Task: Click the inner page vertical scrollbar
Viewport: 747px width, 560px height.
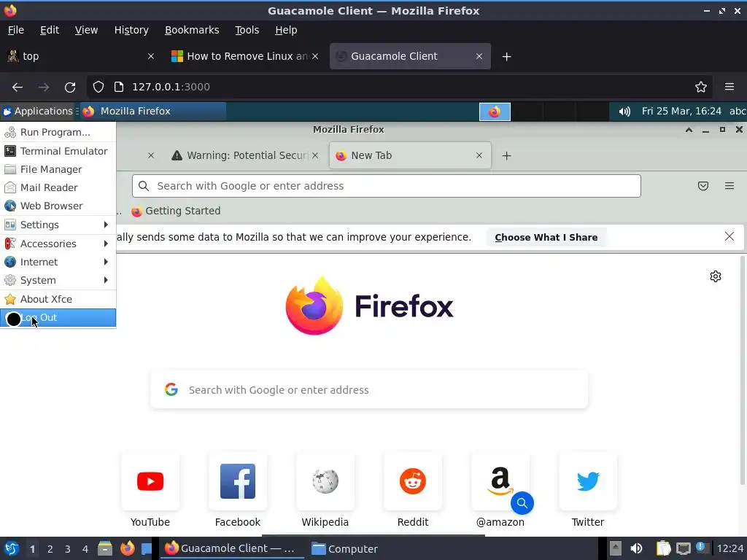Action: point(742,371)
